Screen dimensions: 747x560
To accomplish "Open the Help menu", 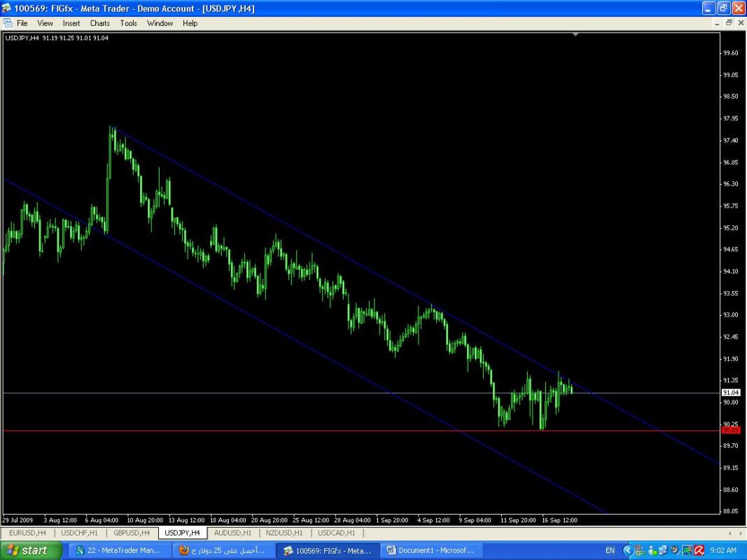I will pos(190,23).
